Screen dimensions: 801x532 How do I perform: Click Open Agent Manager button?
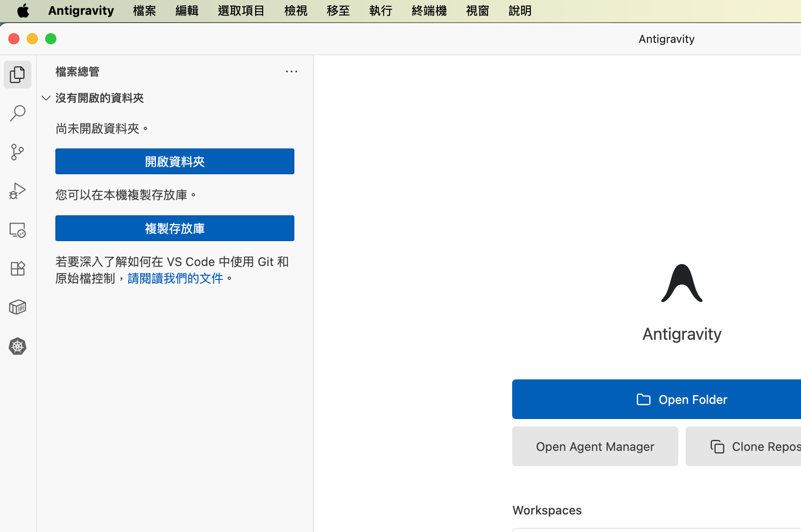(595, 446)
